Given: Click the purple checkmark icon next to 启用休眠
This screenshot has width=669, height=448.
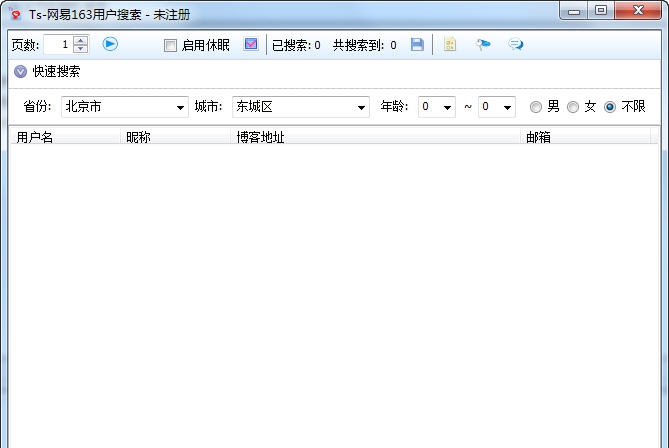Looking at the screenshot, I should point(251,44).
